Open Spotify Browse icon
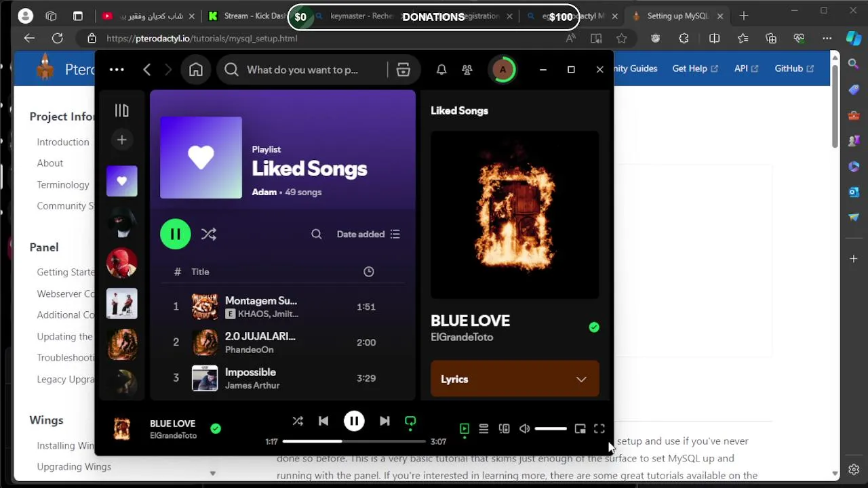 (403, 70)
